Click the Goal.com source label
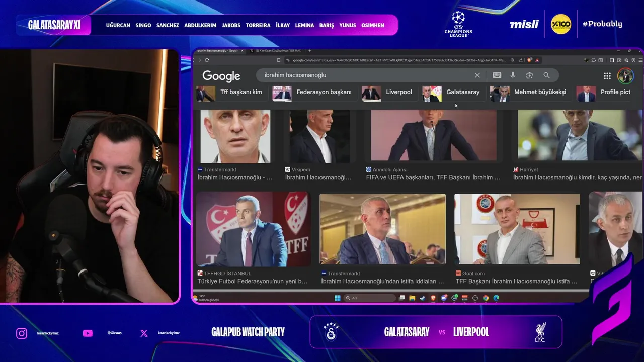644x362 pixels. [473, 273]
